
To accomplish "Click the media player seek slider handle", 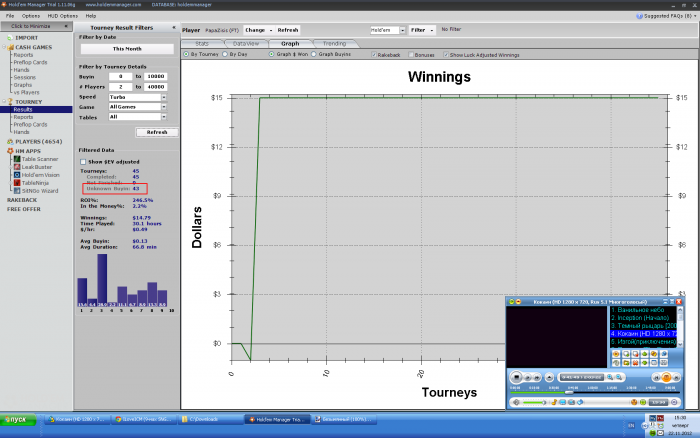I will 569,392.
